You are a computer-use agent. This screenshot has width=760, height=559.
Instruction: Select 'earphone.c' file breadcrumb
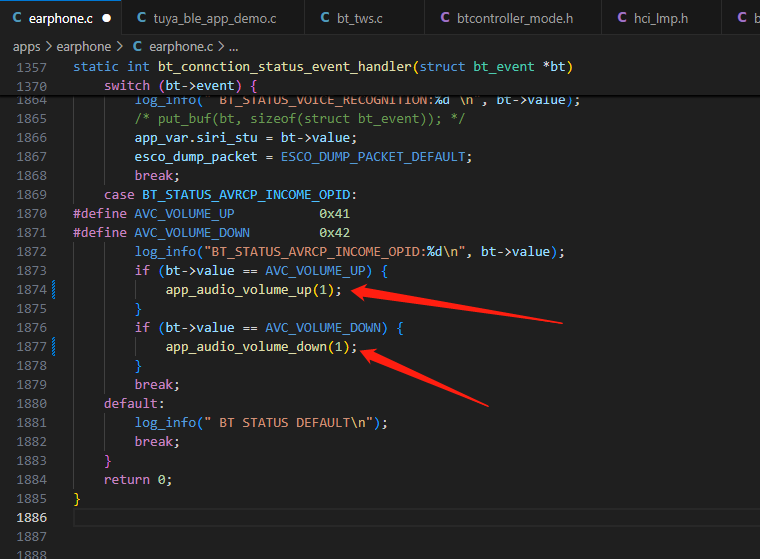click(181, 47)
